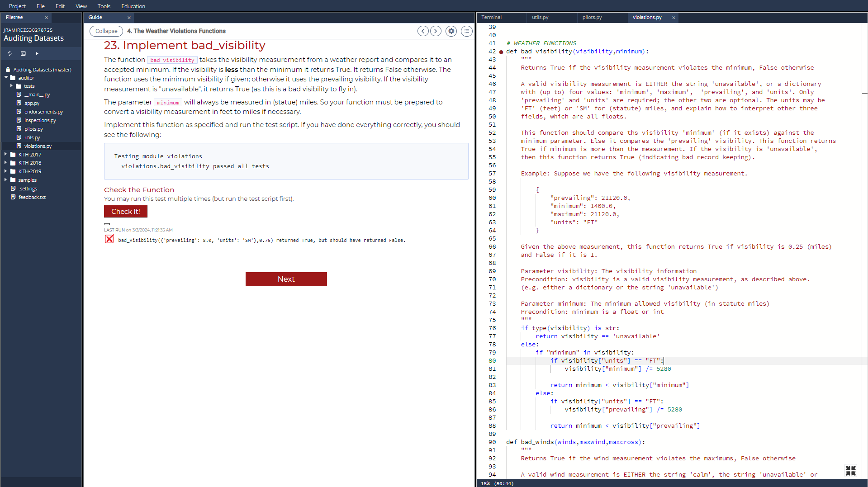
Task: Open a terminal using the console icon
Action: [x=23, y=53]
